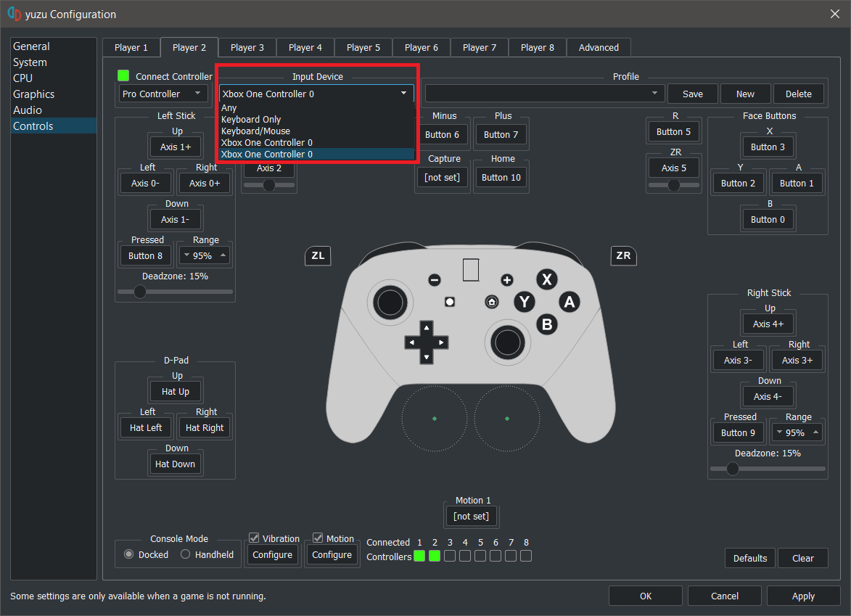
Task: Click the left analog stick on controller image
Action: [390, 303]
